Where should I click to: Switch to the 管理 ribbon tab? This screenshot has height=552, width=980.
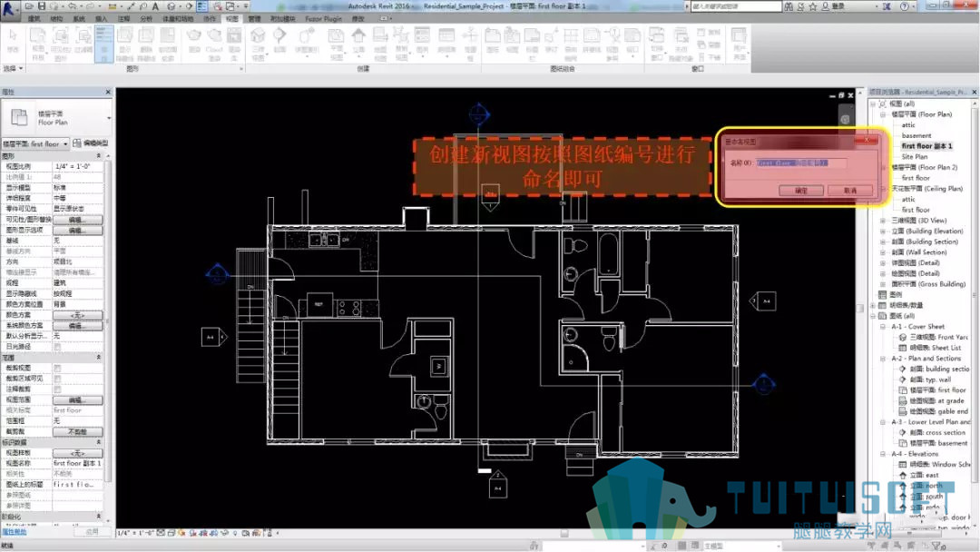[x=254, y=19]
